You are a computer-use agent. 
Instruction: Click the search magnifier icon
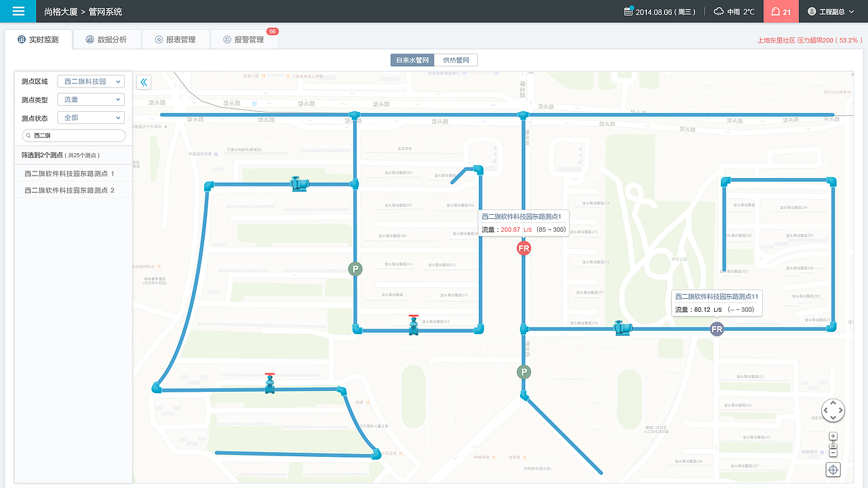point(28,136)
